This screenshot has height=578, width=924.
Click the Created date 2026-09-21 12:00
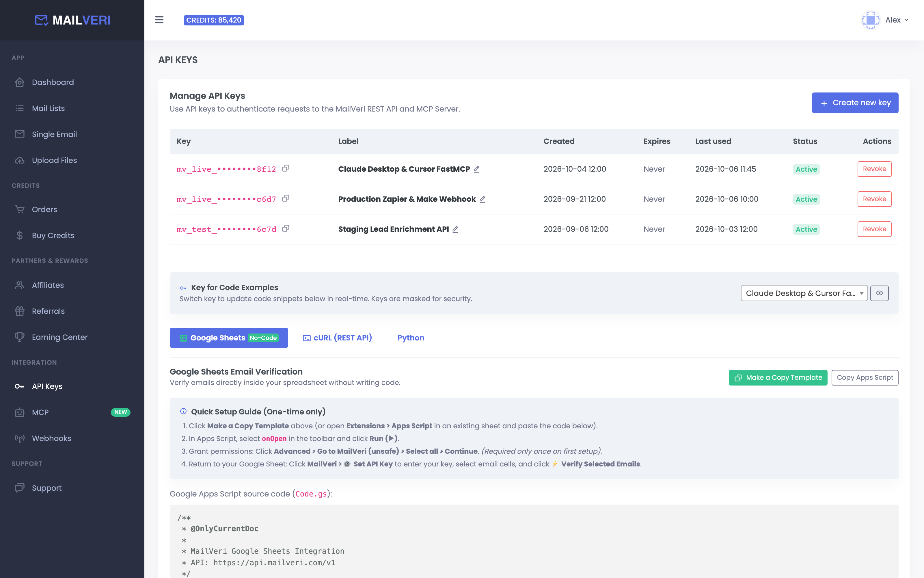[574, 199]
